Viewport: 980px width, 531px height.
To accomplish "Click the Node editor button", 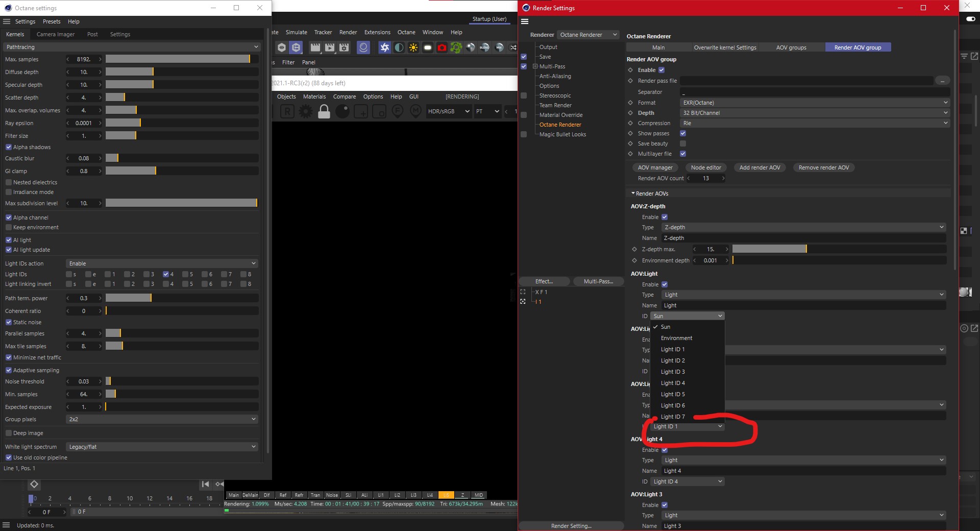I will pos(706,167).
